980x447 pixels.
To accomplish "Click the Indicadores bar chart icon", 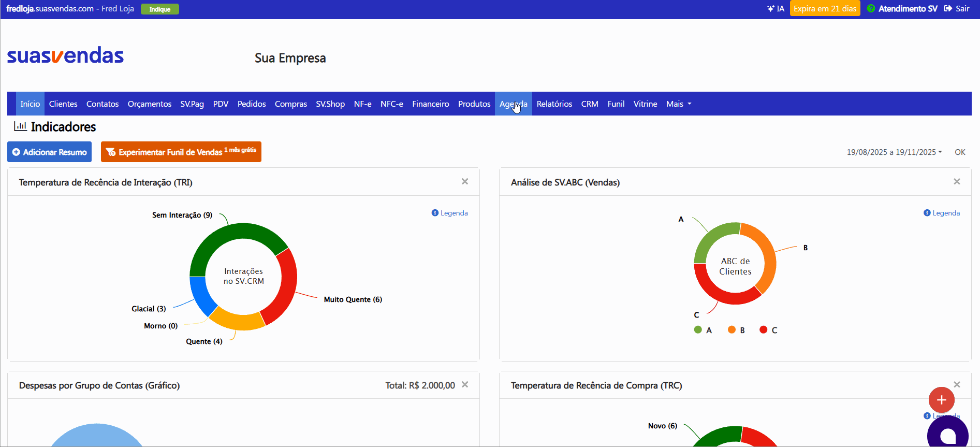I will tap(20, 126).
